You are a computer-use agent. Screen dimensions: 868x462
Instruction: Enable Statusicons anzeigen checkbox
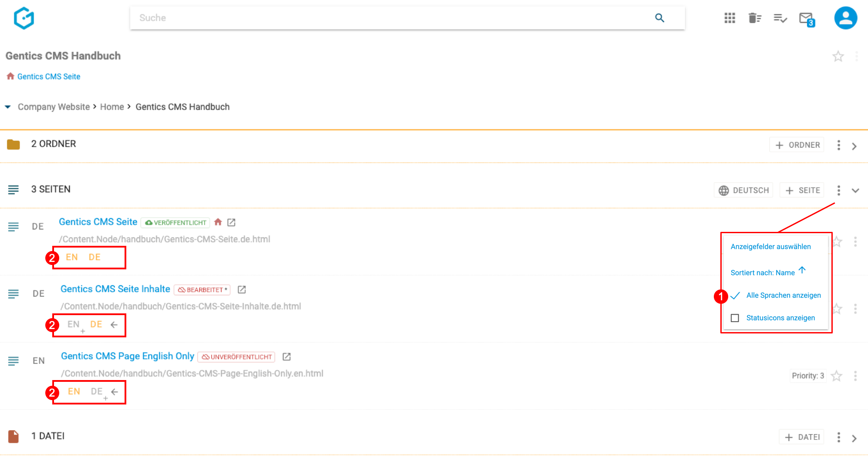[735, 318]
